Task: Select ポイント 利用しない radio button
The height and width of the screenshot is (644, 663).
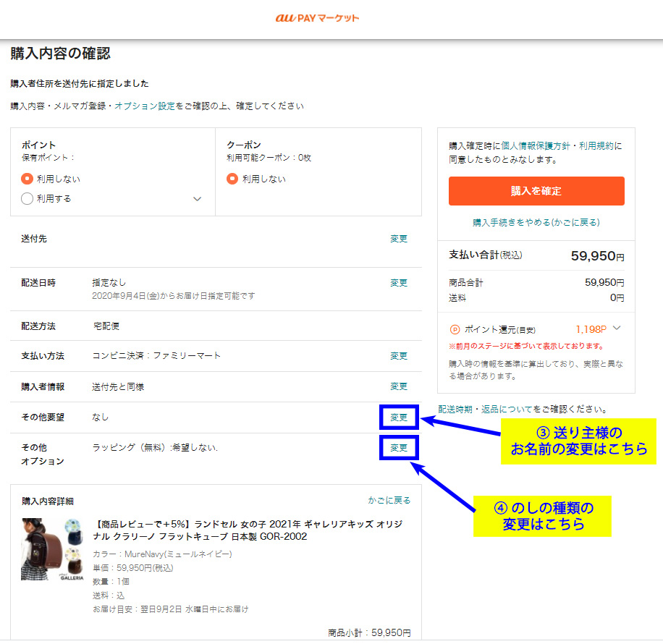Action: 28,179
